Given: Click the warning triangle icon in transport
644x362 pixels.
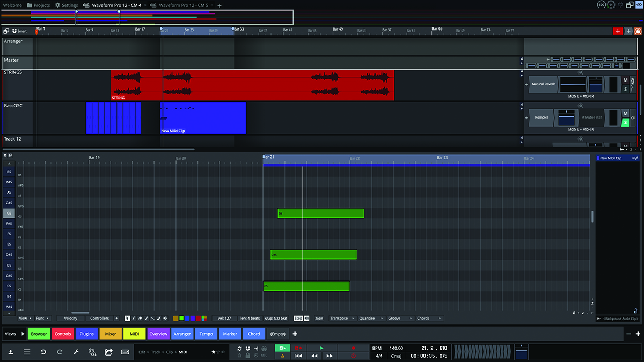Looking at the screenshot, I should (x=283, y=356).
